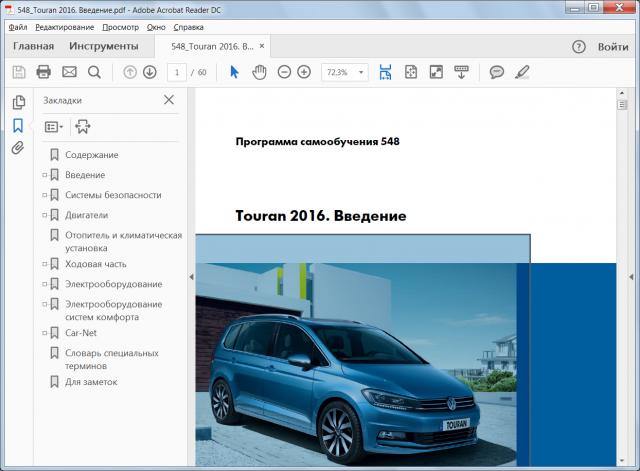Select the 548_Touran 2016 document tab
Image resolution: width=640 pixels, height=471 pixels.
click(212, 46)
